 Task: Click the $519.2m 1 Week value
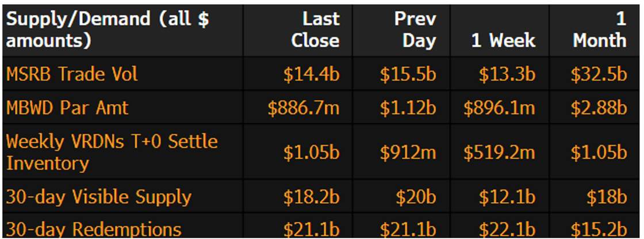coord(500,152)
